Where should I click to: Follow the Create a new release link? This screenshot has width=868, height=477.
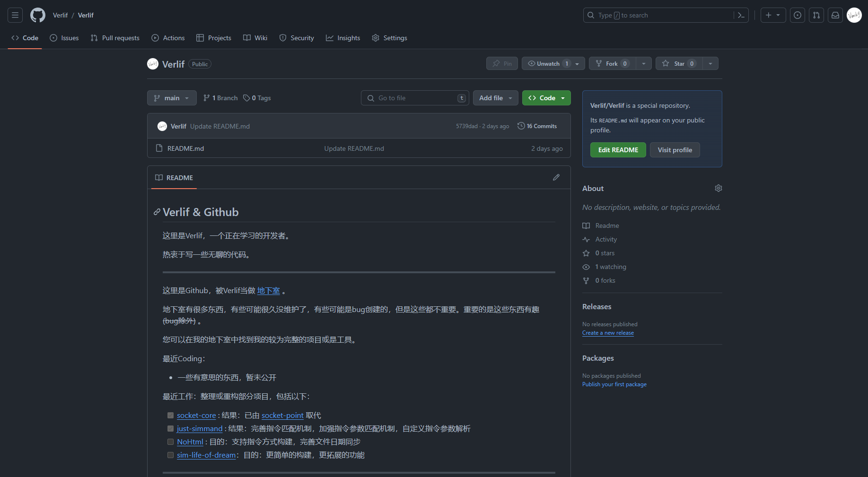pyautogui.click(x=608, y=333)
